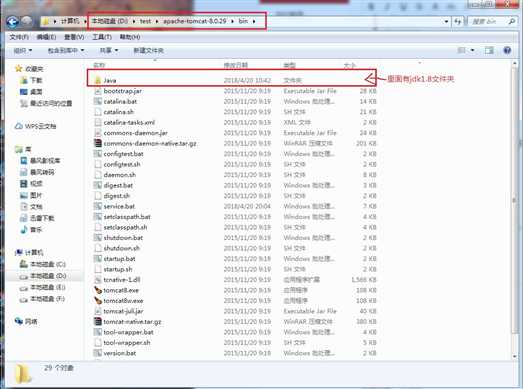Expand the Include in library dropdown
The height and width of the screenshot is (389, 523).
[66, 50]
